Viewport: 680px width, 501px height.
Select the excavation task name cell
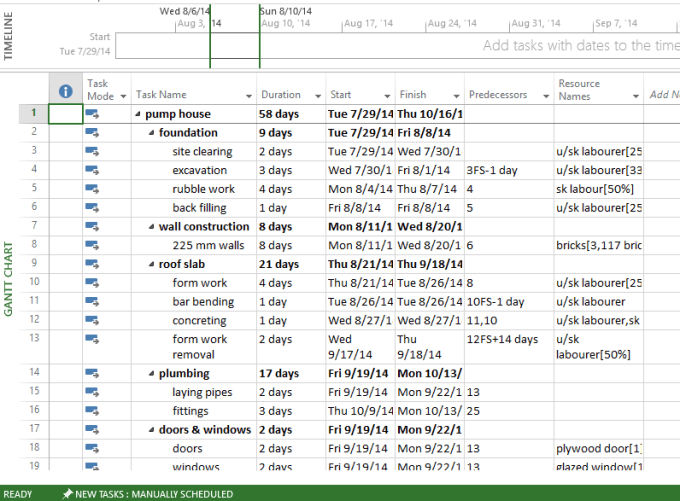pos(194,170)
